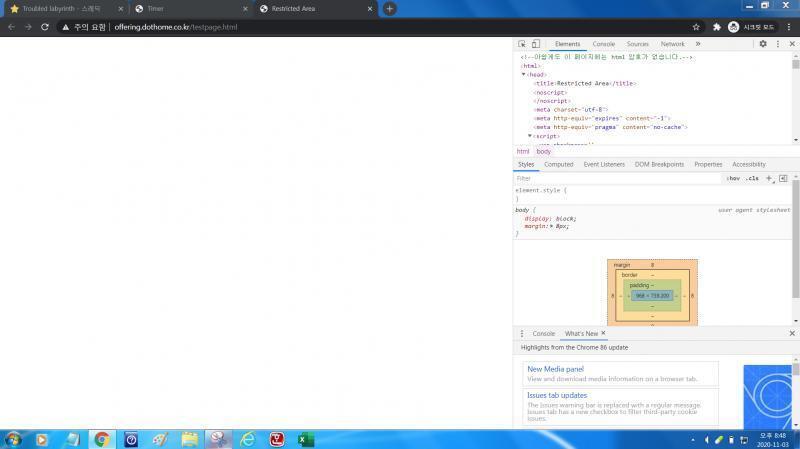Click the incognito mode profile badge
The width and height of the screenshot is (800, 449).
pos(751,27)
